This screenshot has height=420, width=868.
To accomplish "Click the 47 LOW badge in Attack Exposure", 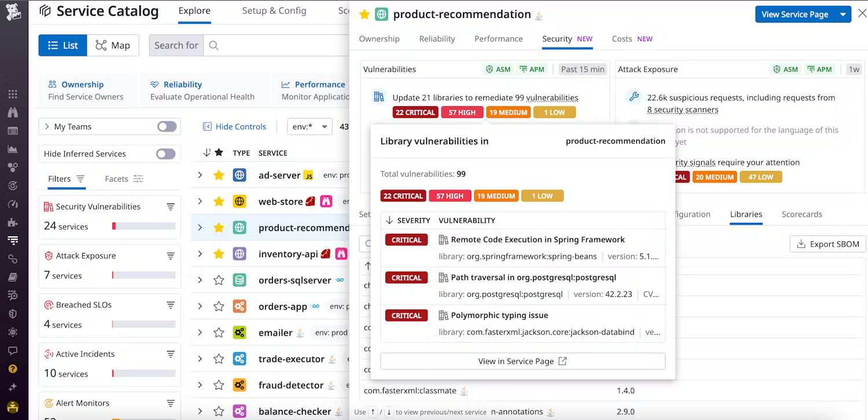I will [760, 177].
